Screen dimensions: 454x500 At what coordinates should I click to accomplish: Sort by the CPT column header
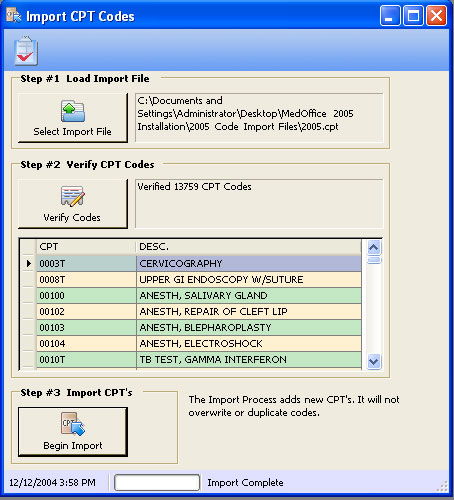click(86, 247)
